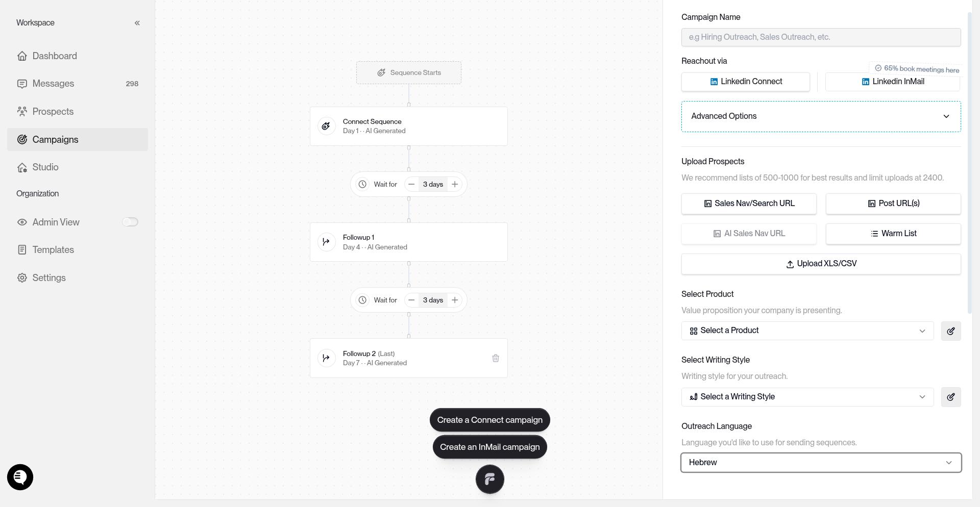Click the Upload XLS/CSV button

tap(821, 264)
